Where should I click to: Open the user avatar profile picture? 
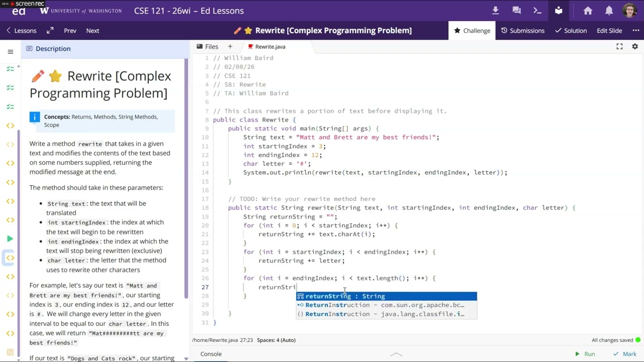pos(629,11)
